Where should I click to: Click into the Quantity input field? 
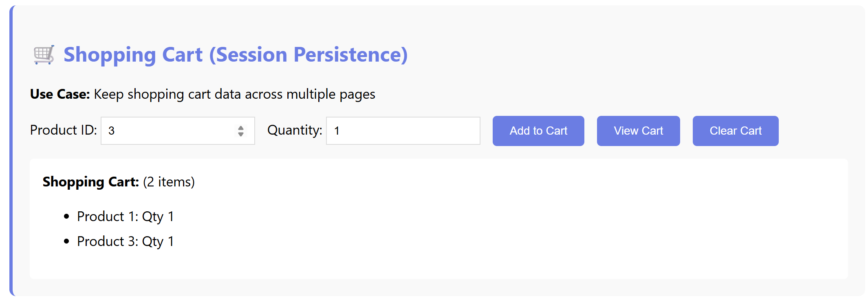pyautogui.click(x=403, y=131)
